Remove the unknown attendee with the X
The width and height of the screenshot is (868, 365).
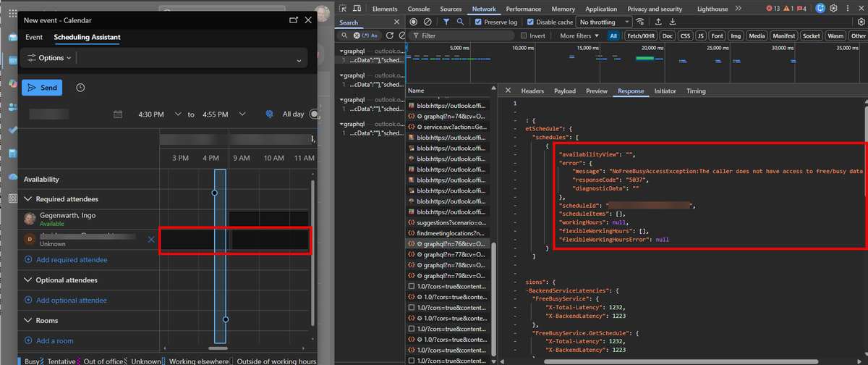click(x=151, y=239)
